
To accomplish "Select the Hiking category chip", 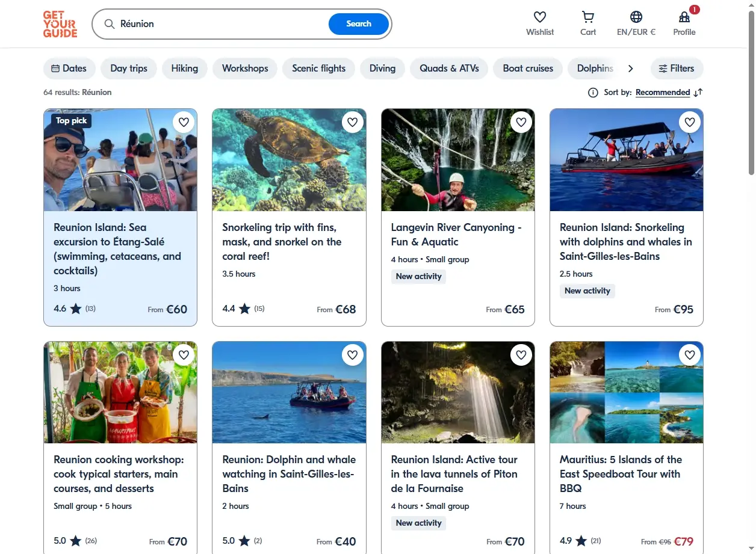I will (x=184, y=68).
